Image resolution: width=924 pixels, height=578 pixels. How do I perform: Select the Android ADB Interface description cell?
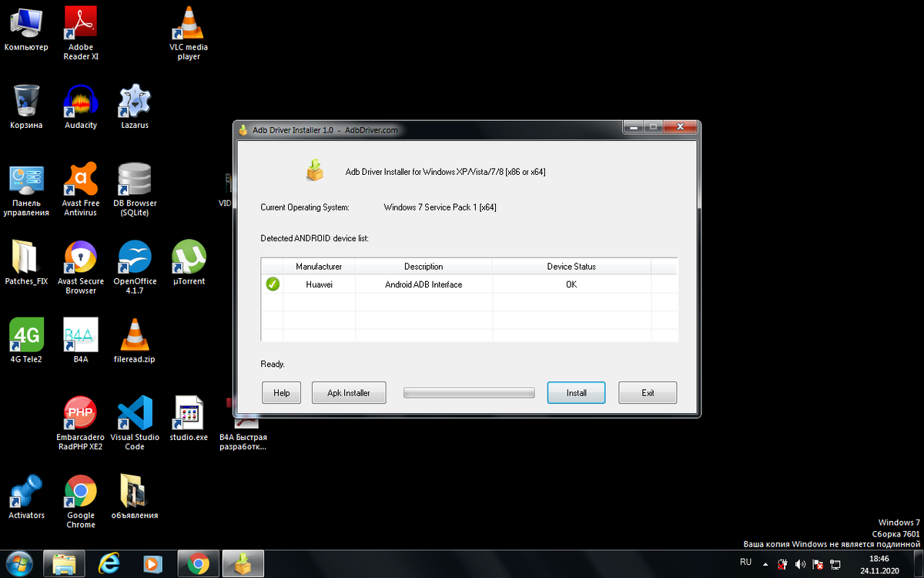coord(423,284)
